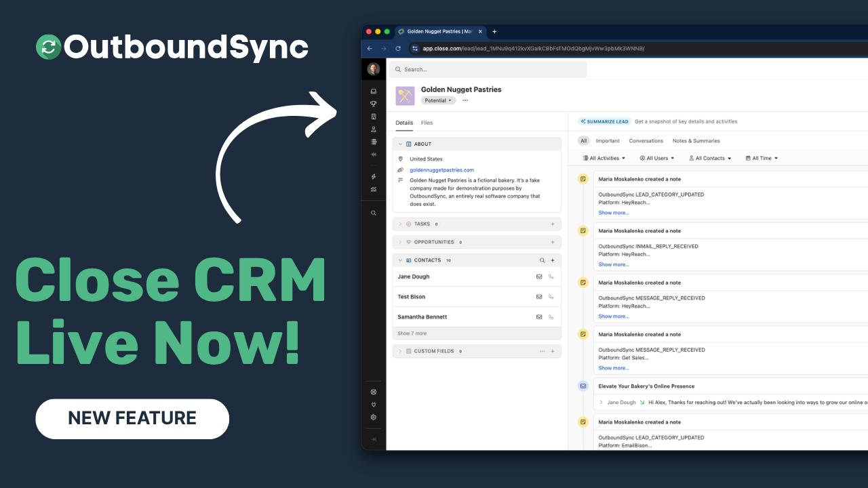Open settings gear icon at sidebar bottom
Viewport: 868px width, 488px height.
(373, 418)
